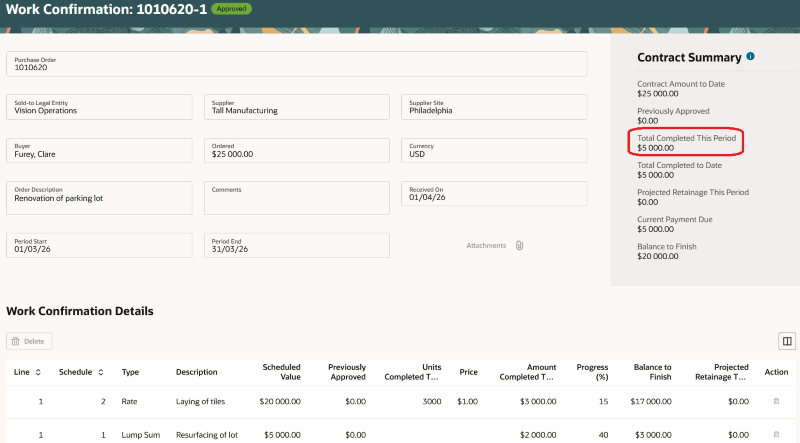Click the 3000 units completed cell
This screenshot has height=443, width=800.
[x=432, y=402]
